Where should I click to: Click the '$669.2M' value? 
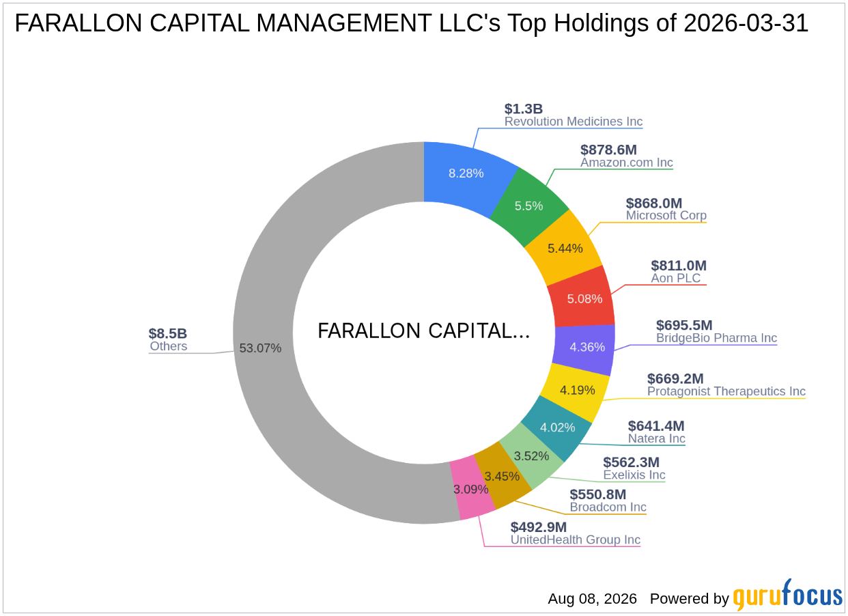pyautogui.click(x=675, y=378)
